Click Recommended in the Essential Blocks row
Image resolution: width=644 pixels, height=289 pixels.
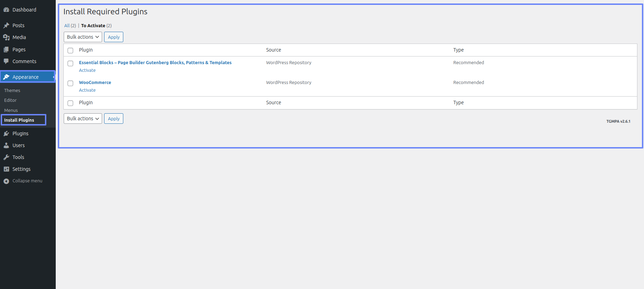coord(468,63)
